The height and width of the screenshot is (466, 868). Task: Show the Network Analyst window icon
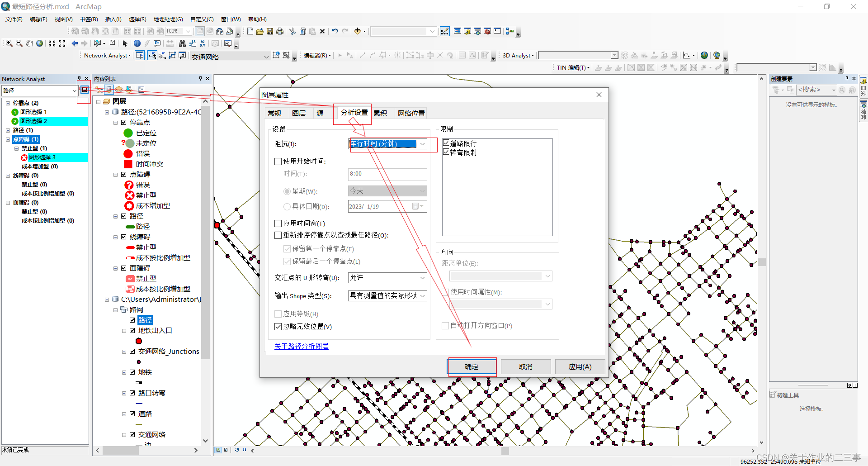[140, 55]
